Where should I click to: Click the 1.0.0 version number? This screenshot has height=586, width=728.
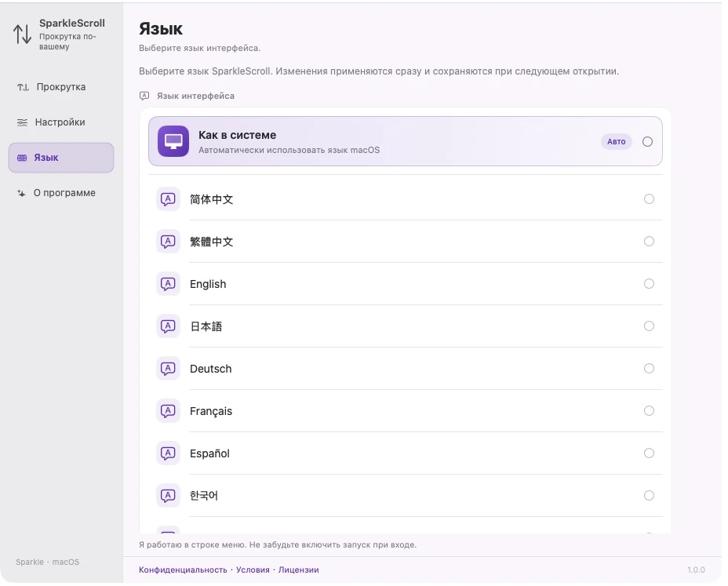696,570
